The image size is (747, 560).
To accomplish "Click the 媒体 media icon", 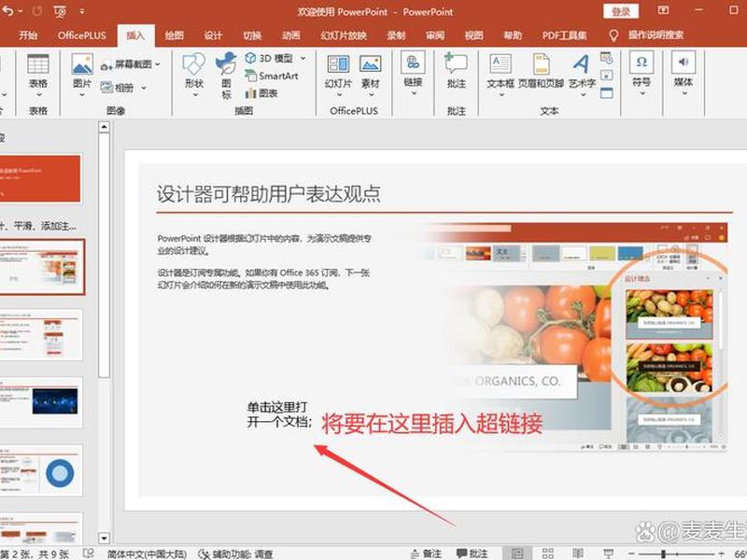I will pos(684,62).
